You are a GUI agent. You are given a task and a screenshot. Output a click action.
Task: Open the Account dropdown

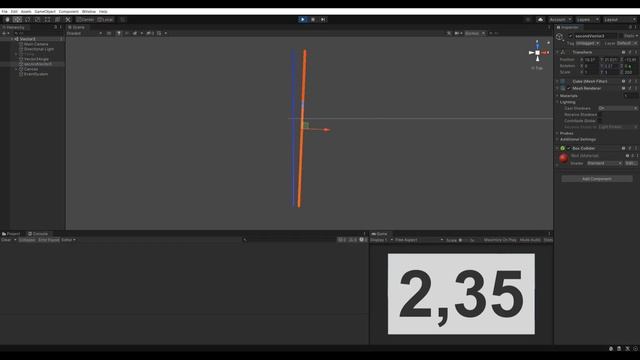tap(560, 20)
